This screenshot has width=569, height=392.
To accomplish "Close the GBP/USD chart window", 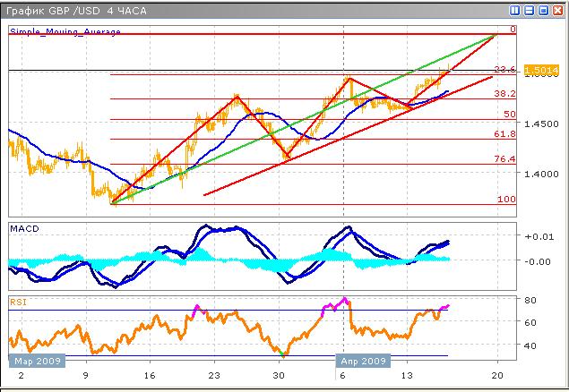I will click(x=556, y=9).
